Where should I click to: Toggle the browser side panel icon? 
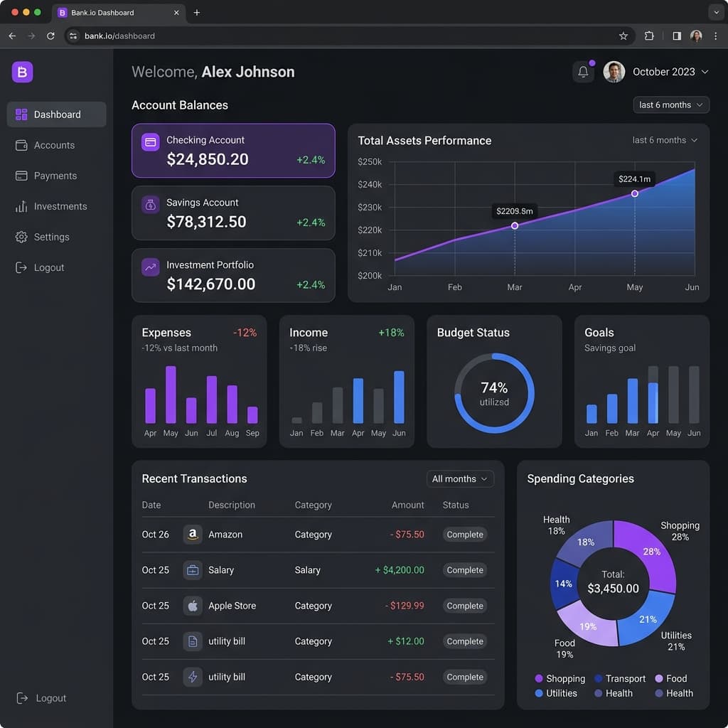[x=677, y=36]
